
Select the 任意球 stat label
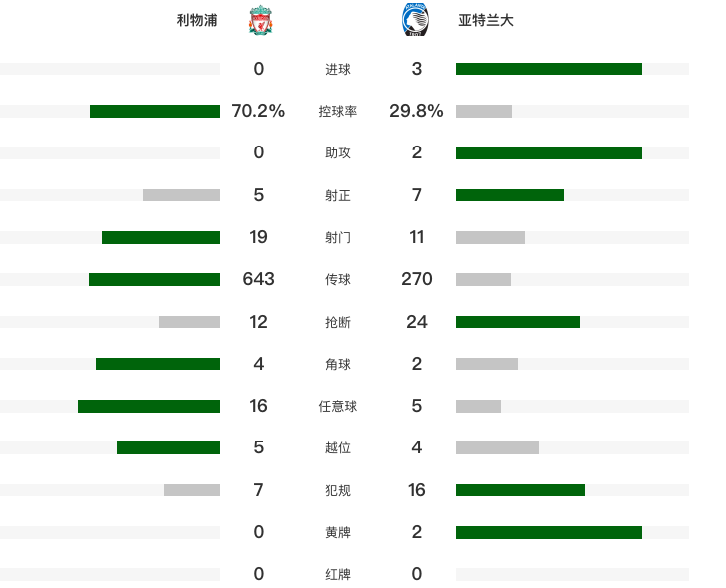pos(338,407)
